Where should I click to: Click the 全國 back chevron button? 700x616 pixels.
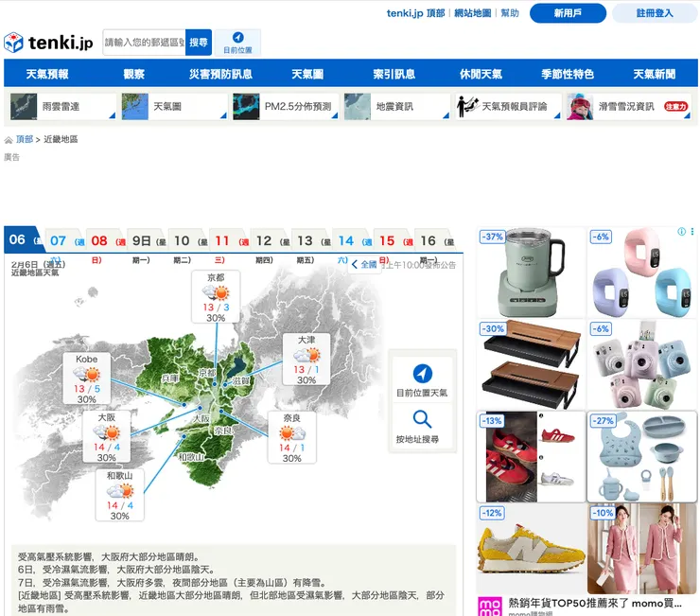[364, 264]
